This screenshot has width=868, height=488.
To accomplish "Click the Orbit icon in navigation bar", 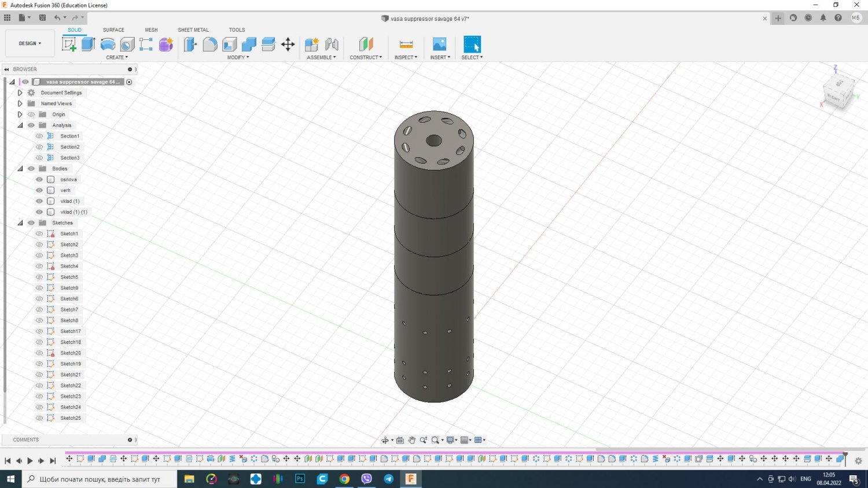I will click(x=385, y=440).
